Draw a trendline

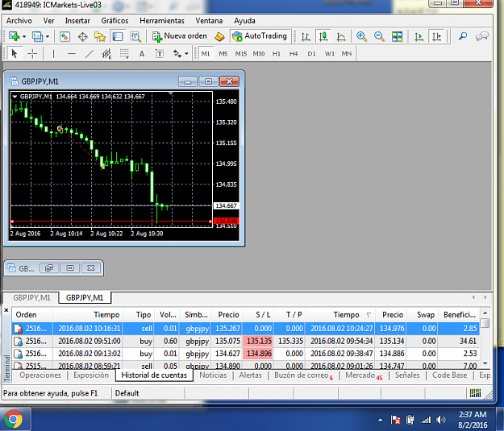[x=89, y=54]
